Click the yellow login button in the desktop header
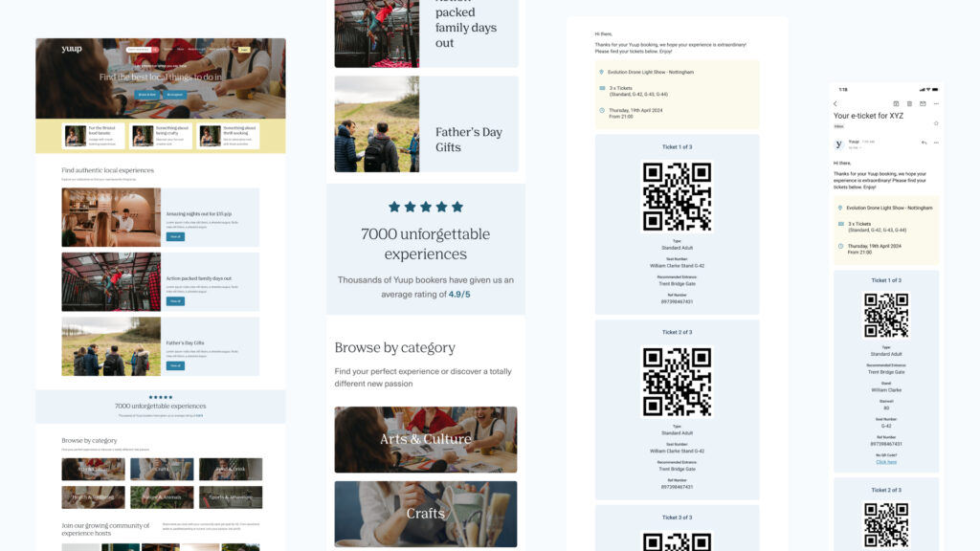 (x=244, y=50)
